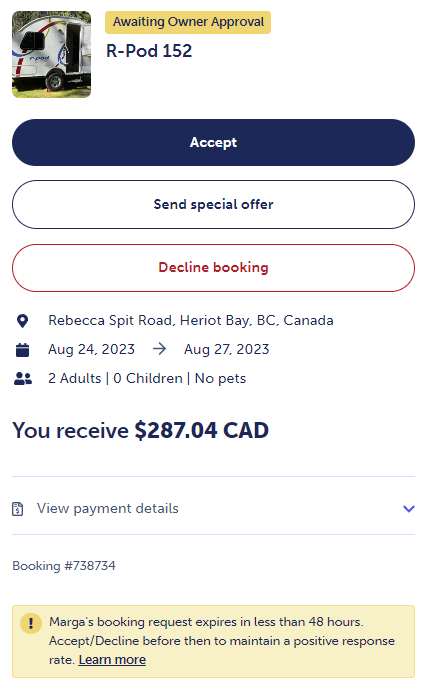Click the Aug 24, 2023 start date

[91, 350]
